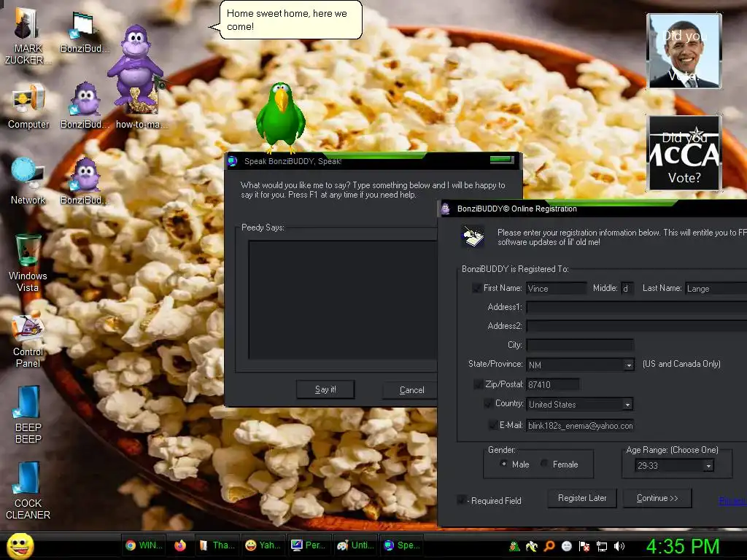Select the Female gender radio button
Image resolution: width=747 pixels, height=560 pixels.
[x=544, y=464]
